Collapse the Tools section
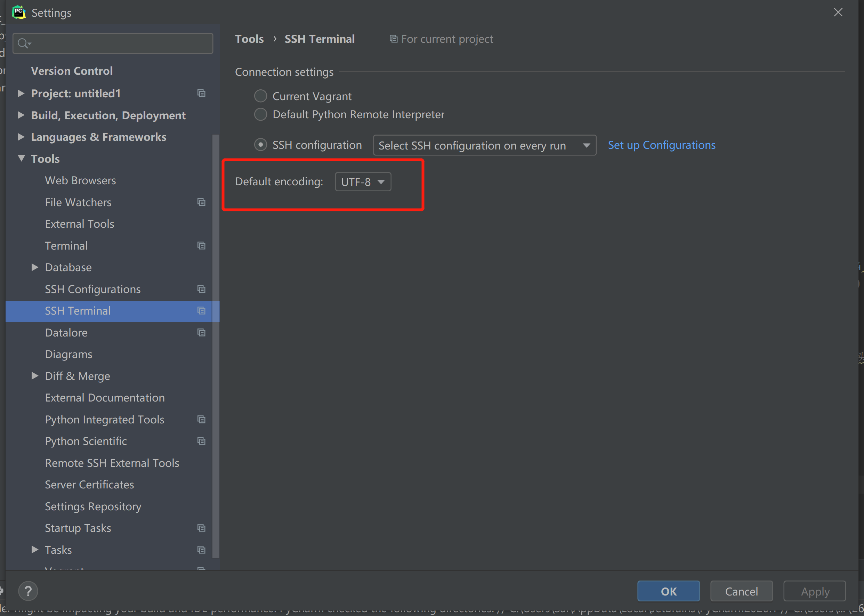Viewport: 864px width, 616px height. [22, 159]
